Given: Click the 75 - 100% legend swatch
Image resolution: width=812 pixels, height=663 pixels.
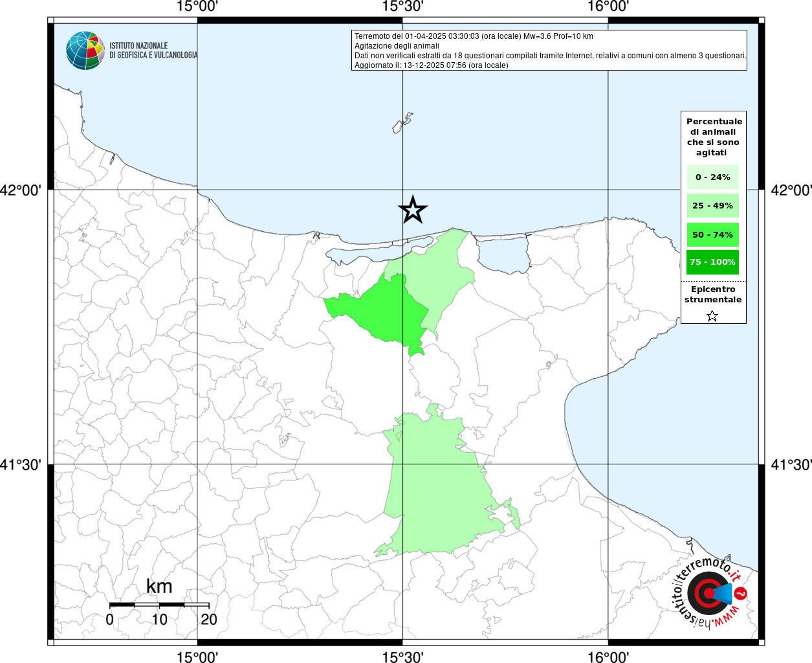Looking at the screenshot, I should (712, 262).
